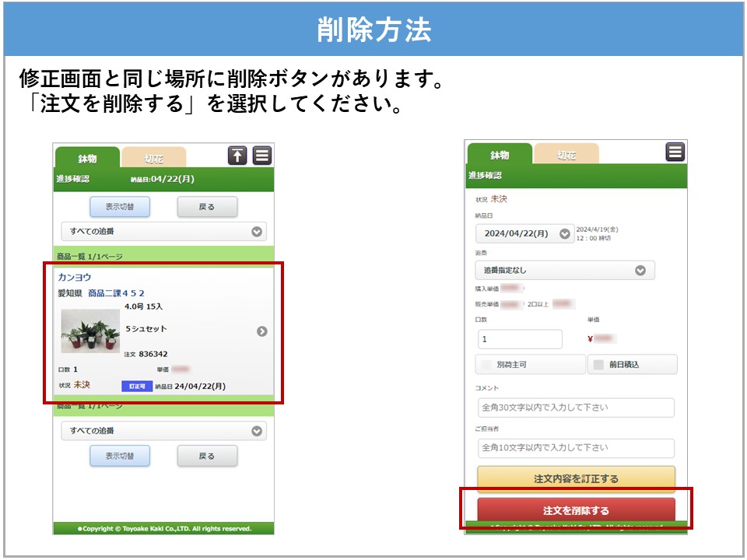Screen dimensions: 747x560
Task: Click the コメント text input field
Action: click(x=575, y=408)
